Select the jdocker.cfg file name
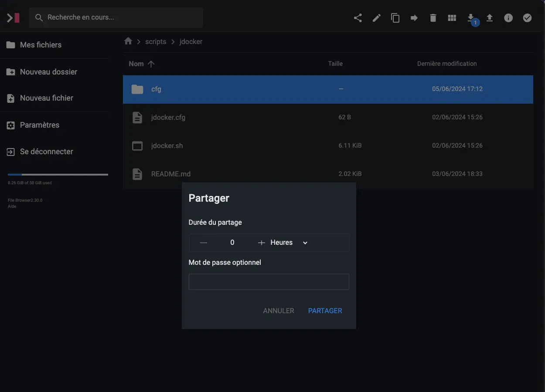The height and width of the screenshot is (392, 545). click(168, 117)
